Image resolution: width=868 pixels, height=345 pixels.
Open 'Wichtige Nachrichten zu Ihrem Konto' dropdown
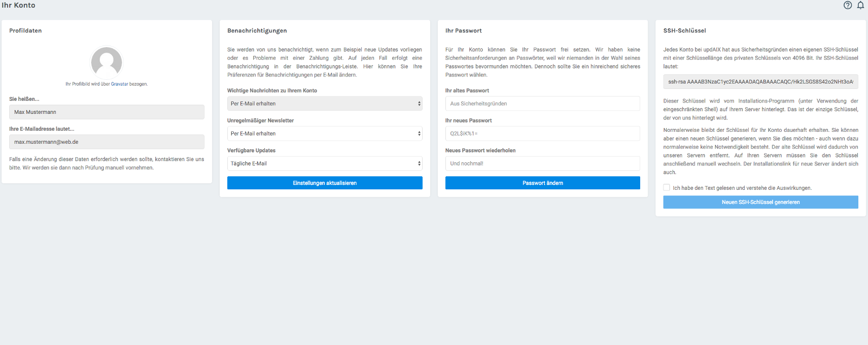pyautogui.click(x=324, y=104)
